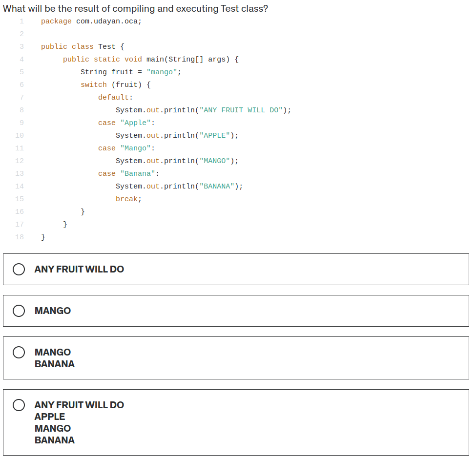Select the four-line output radio option

(19, 405)
